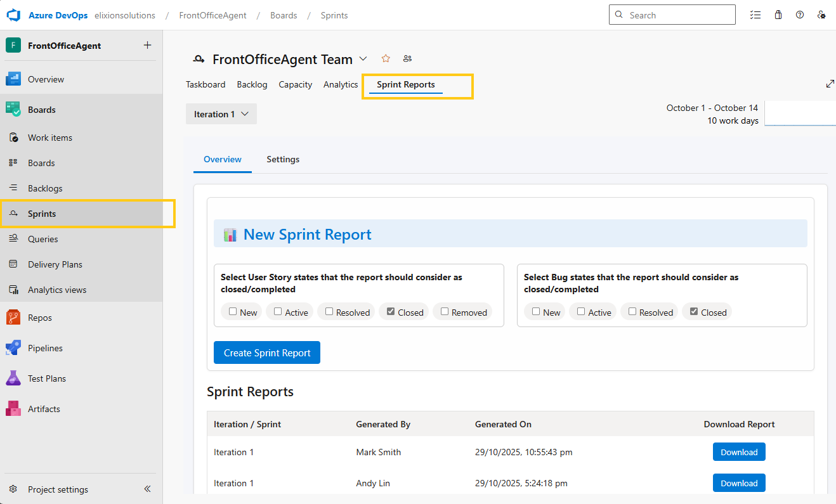Open the Capacity tab
836x504 pixels.
[x=295, y=84]
